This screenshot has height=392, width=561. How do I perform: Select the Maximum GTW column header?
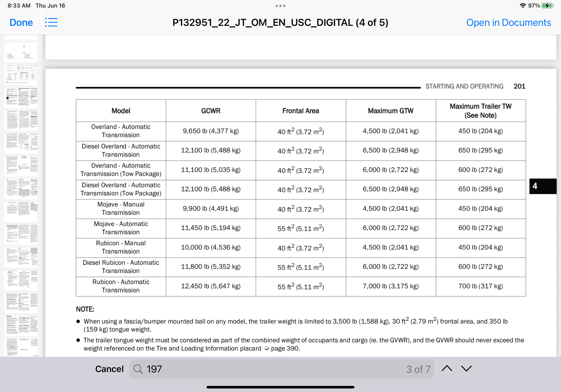tap(391, 111)
